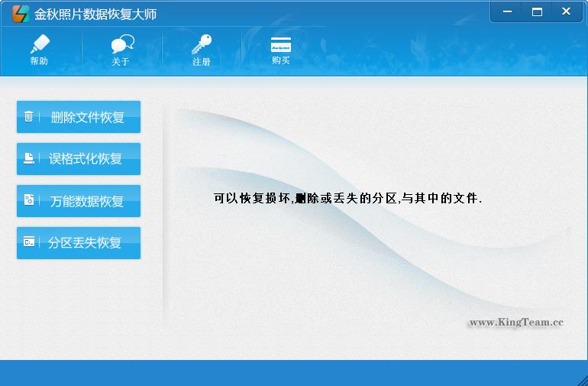This screenshot has width=588, height=386.
Task: Maximize the application window
Action: [x=537, y=11]
